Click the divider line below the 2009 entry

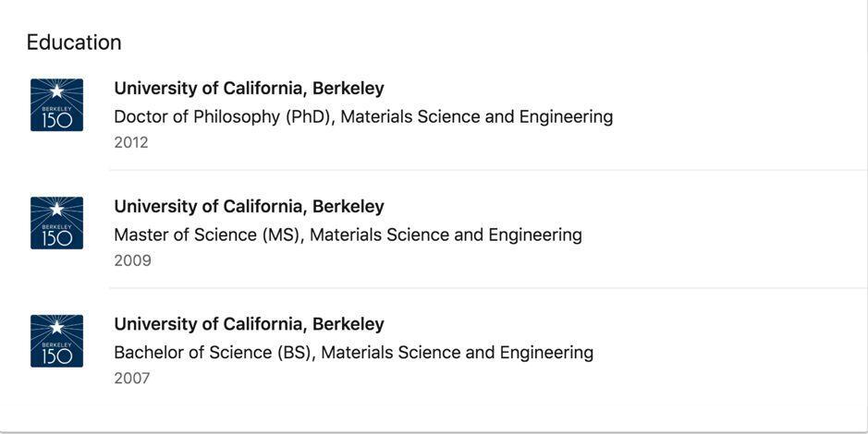(x=488, y=287)
